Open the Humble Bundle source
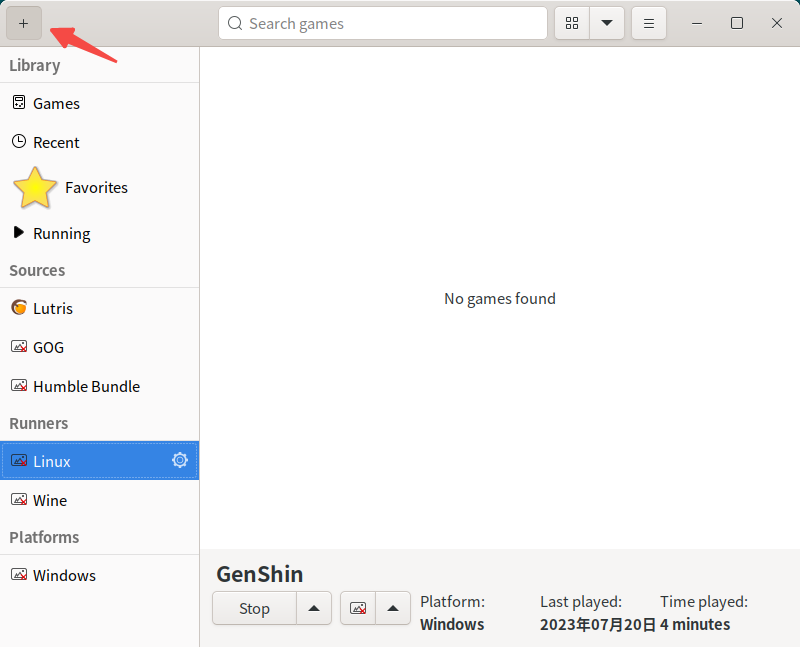Viewport: 800px width, 647px height. [99, 386]
